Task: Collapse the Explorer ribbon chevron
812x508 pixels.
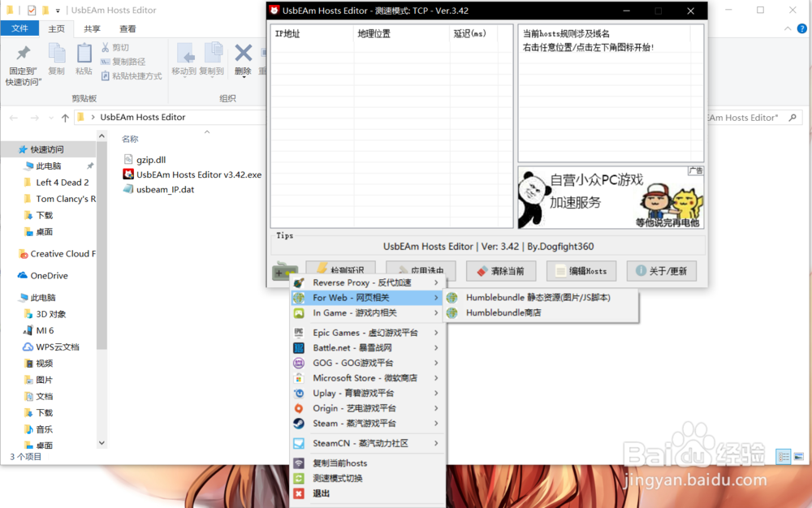Action: tap(788, 29)
